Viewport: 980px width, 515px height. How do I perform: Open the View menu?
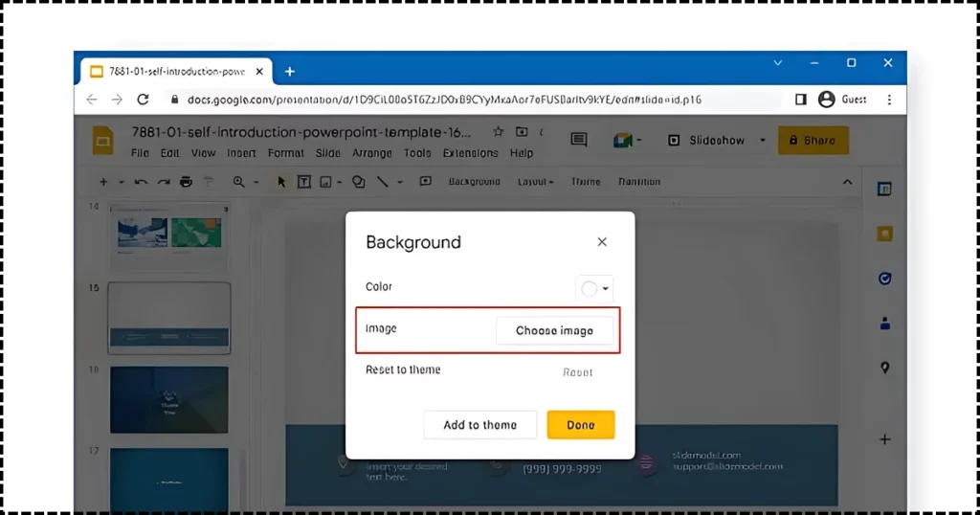coord(203,153)
